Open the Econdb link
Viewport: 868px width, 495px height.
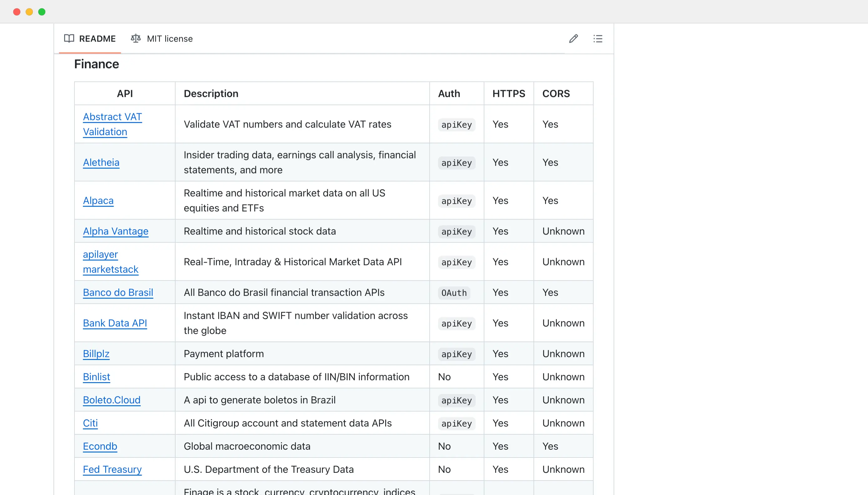point(100,446)
